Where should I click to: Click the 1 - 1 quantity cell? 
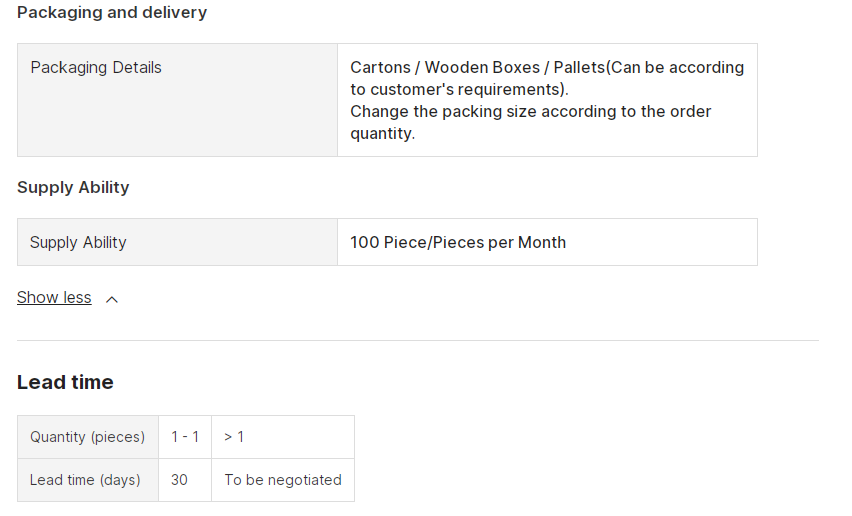point(185,437)
